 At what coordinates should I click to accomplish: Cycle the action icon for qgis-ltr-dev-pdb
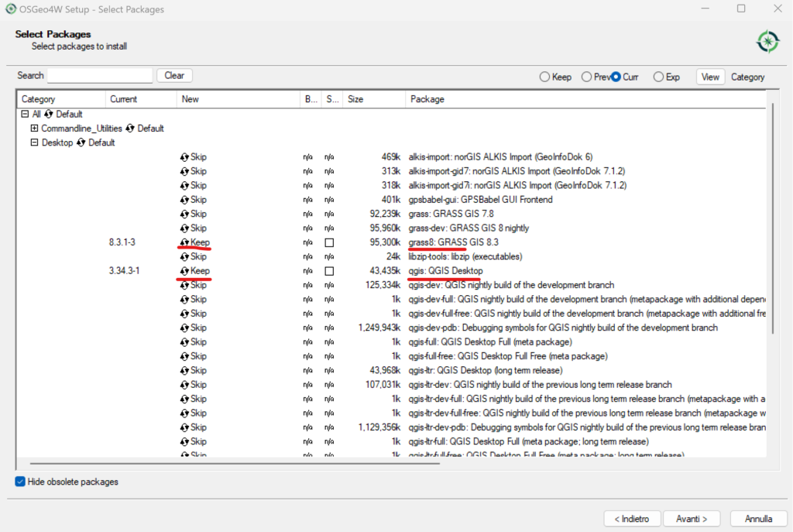tap(184, 427)
